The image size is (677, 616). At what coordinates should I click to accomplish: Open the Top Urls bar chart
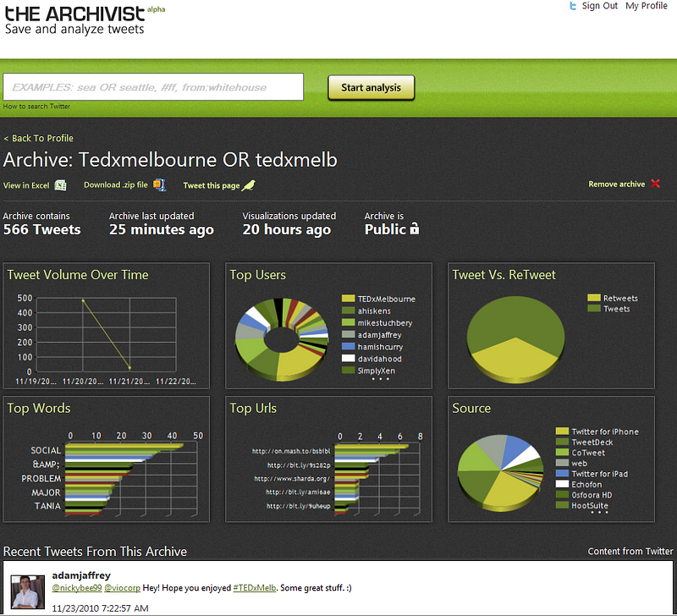coord(328,459)
